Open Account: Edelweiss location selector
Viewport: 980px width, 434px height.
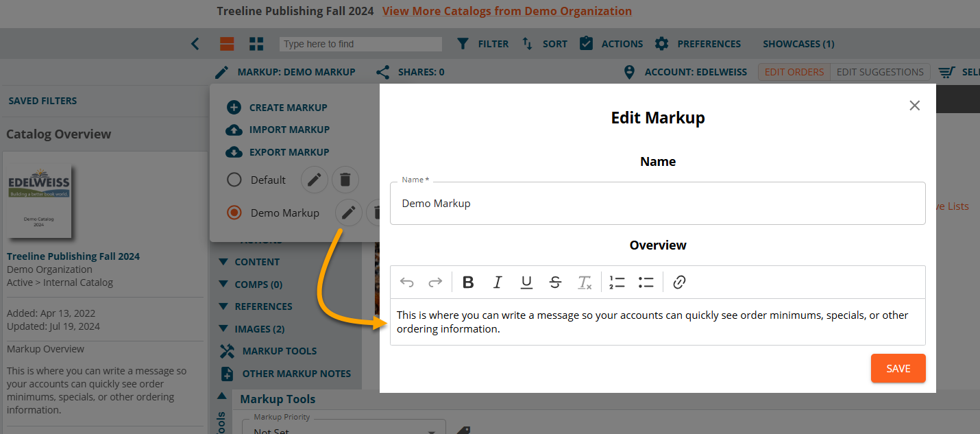[685, 72]
